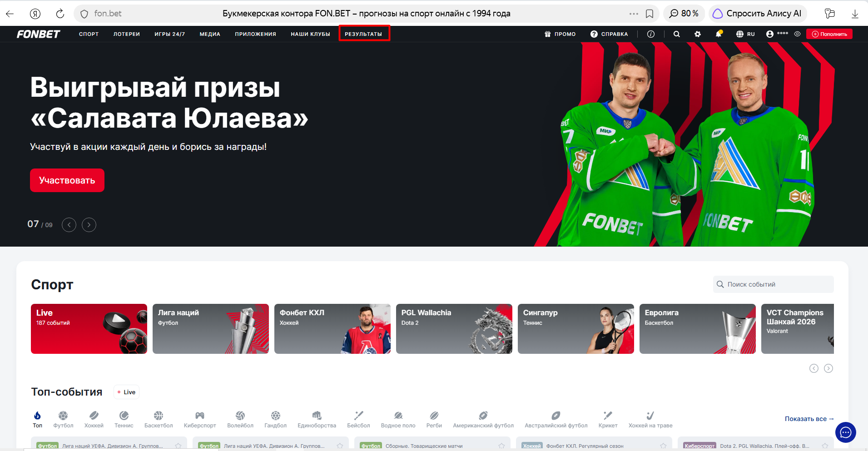Image resolution: width=868 pixels, height=451 pixels.
Task: Select the Крикет sport icon
Action: [x=608, y=419]
